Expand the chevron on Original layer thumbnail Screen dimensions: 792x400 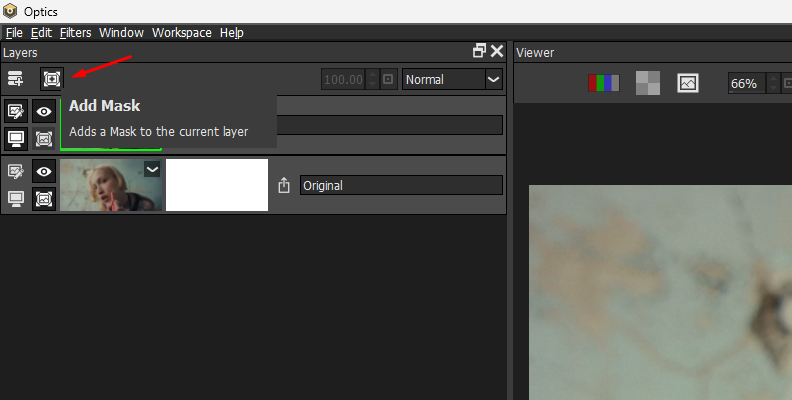pyautogui.click(x=152, y=170)
